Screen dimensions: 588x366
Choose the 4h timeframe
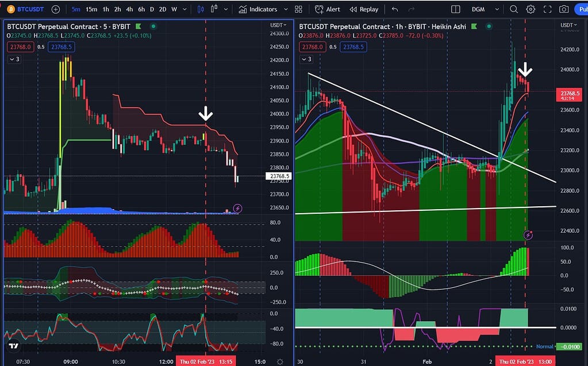click(x=129, y=9)
